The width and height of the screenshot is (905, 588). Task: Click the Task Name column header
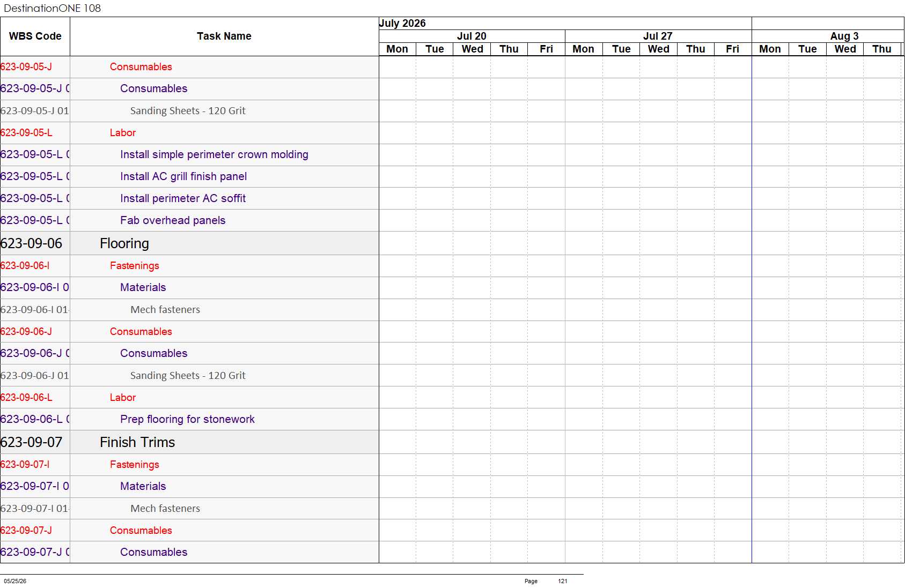point(224,36)
